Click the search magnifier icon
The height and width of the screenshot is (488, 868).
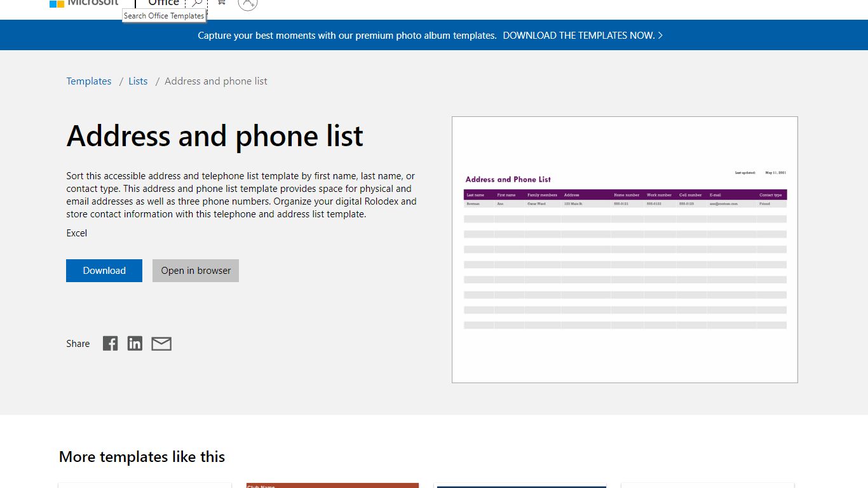click(196, 3)
